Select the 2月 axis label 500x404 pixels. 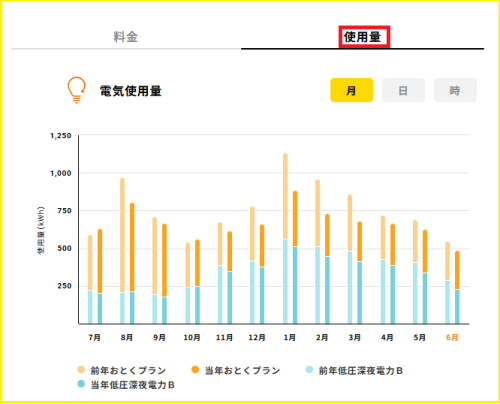[322, 337]
